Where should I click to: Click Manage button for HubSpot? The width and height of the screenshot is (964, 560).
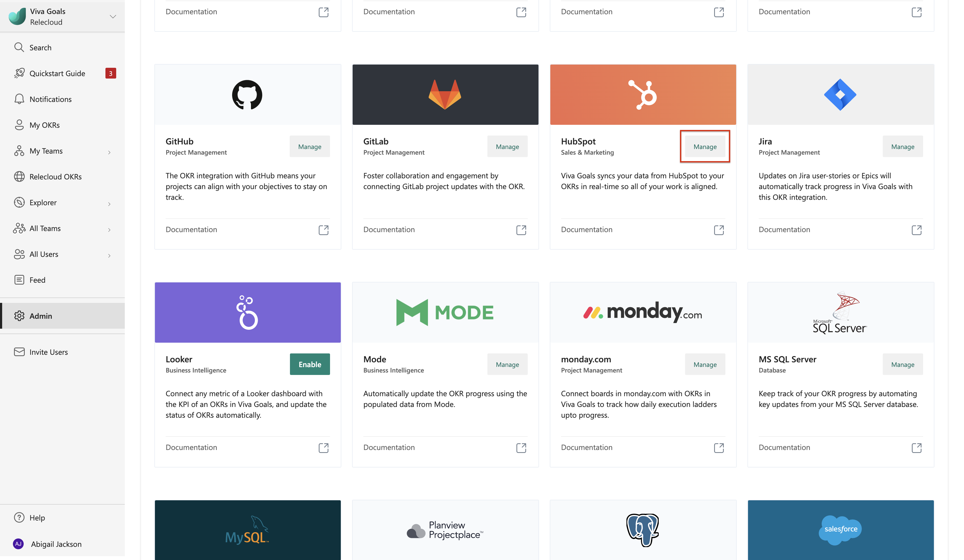705,147
